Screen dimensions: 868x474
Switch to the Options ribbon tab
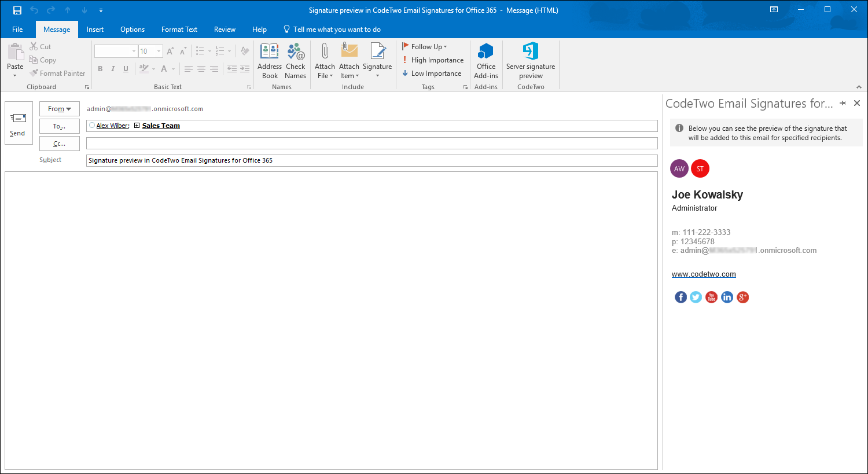(133, 30)
